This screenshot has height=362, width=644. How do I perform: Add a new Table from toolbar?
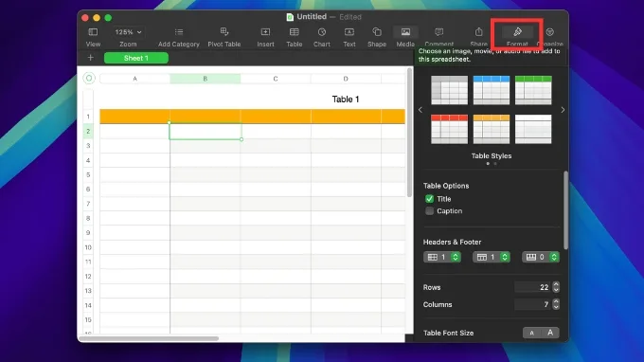295,32
